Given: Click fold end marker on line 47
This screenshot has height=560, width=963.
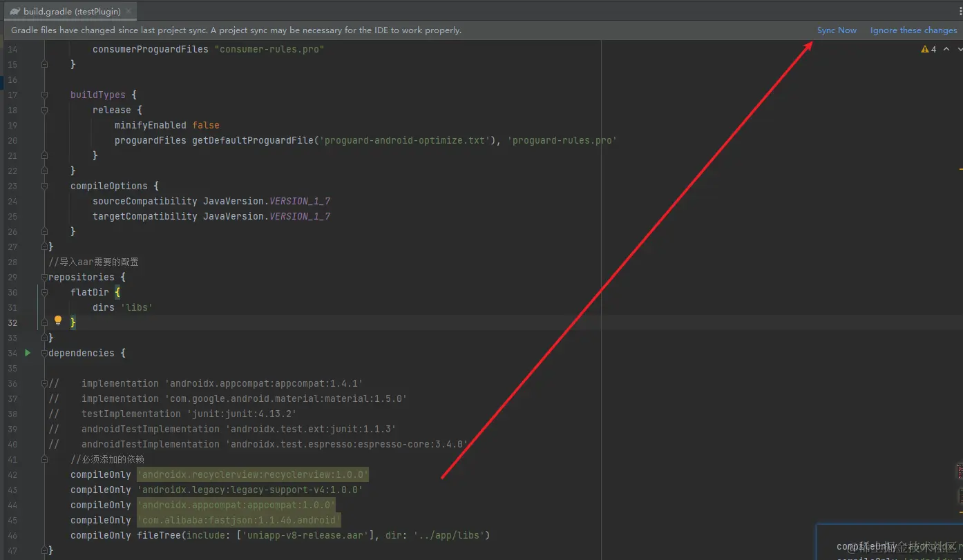Looking at the screenshot, I should 45,550.
